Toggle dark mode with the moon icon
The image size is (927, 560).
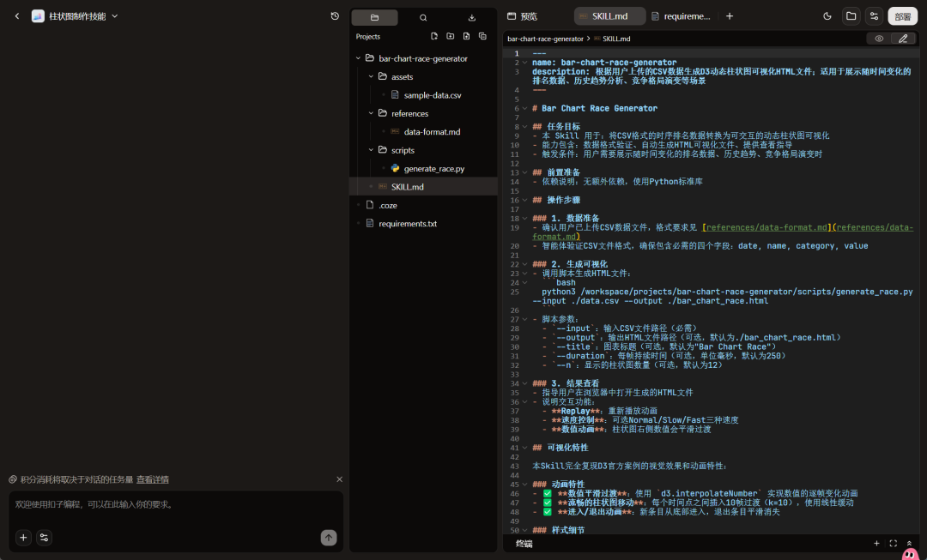pyautogui.click(x=827, y=16)
